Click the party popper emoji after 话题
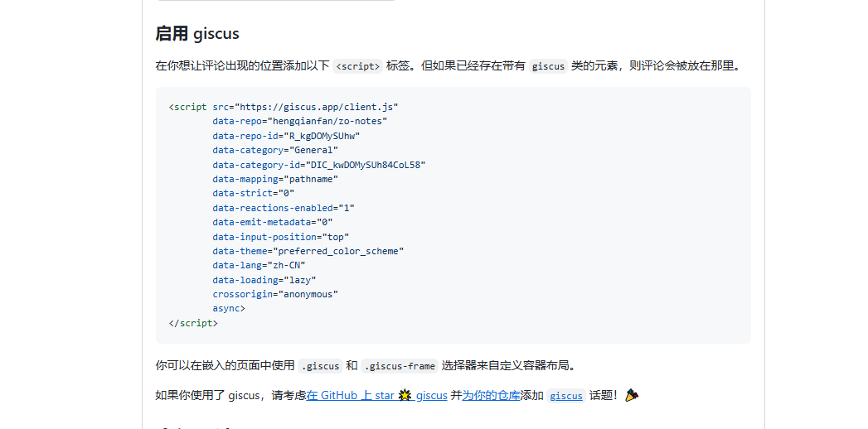 (x=632, y=395)
